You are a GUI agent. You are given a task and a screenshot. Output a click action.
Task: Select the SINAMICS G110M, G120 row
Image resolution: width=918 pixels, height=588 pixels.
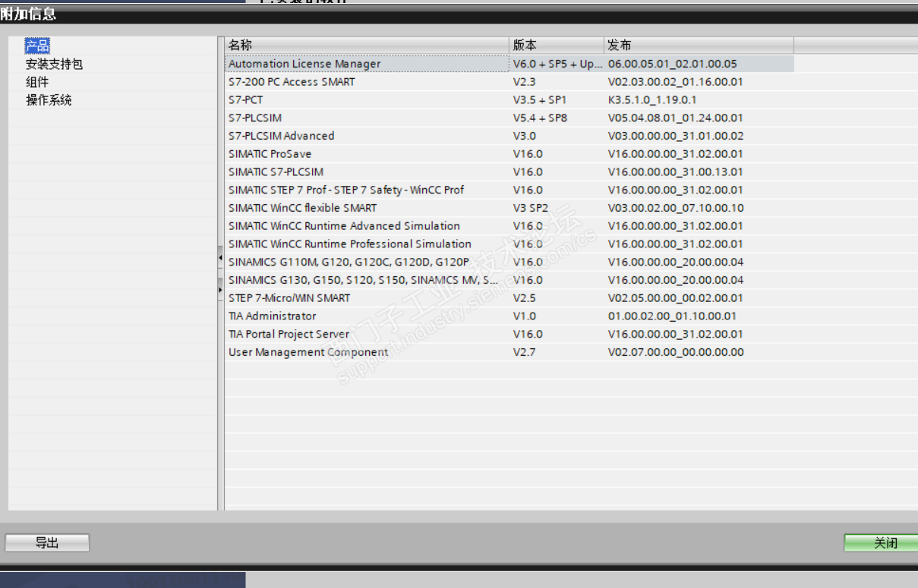[509, 262]
